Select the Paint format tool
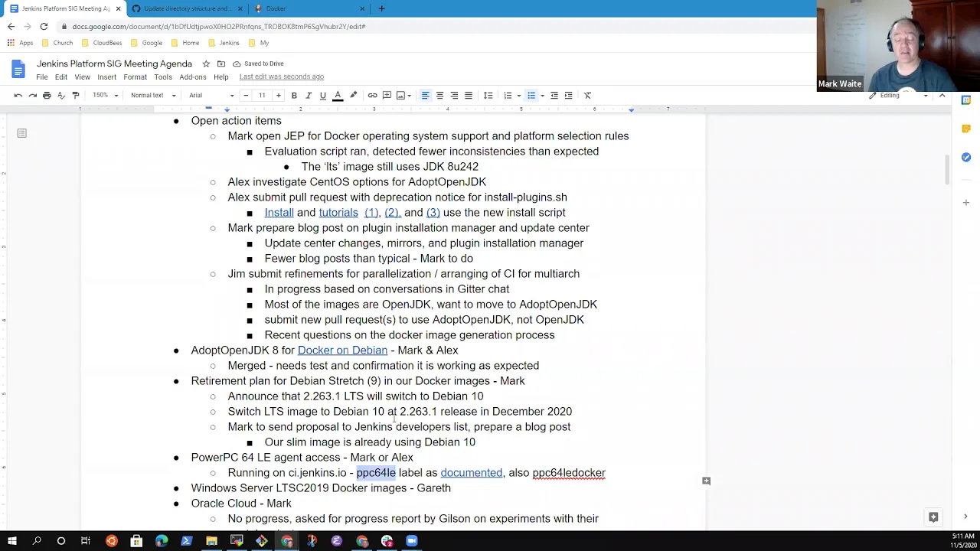The width and height of the screenshot is (980, 551). click(x=76, y=96)
